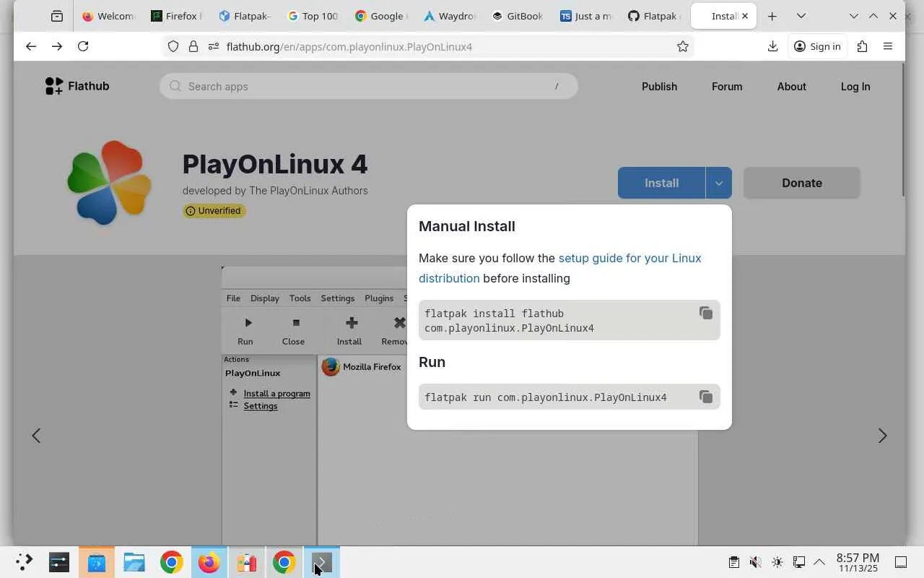
Task: Open the Discover store from the taskbar
Action: 97,562
